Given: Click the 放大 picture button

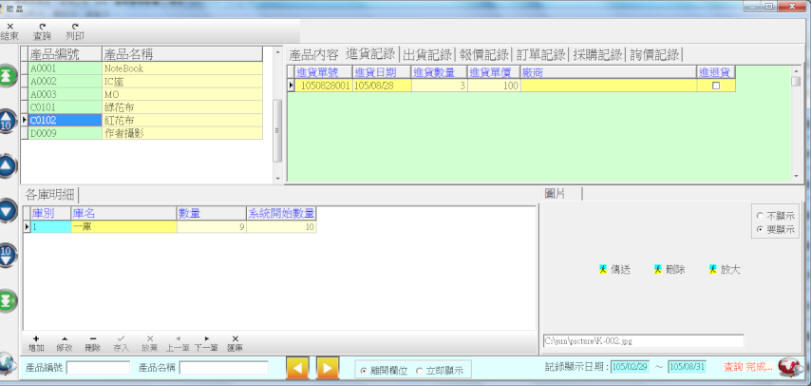Looking at the screenshot, I should coord(725,270).
